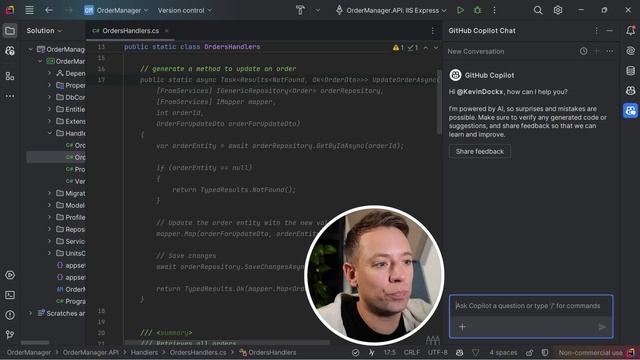Navigate back with the left arrow

49,10
